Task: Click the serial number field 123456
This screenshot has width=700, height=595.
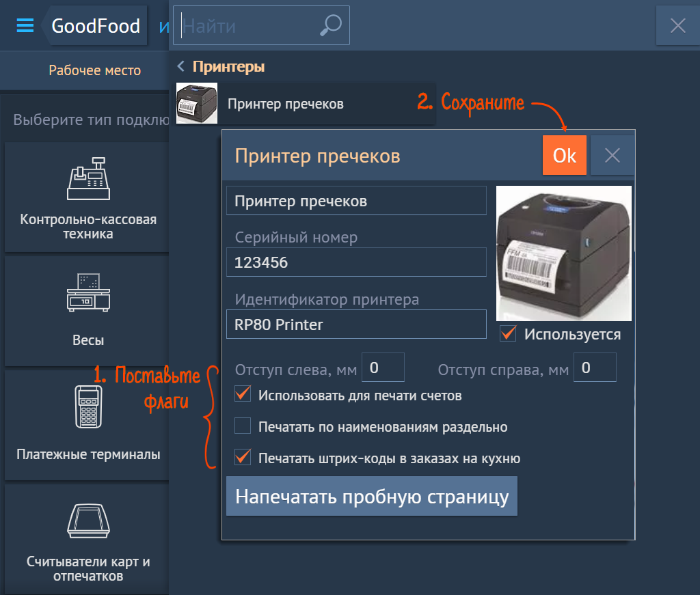Action: point(355,262)
